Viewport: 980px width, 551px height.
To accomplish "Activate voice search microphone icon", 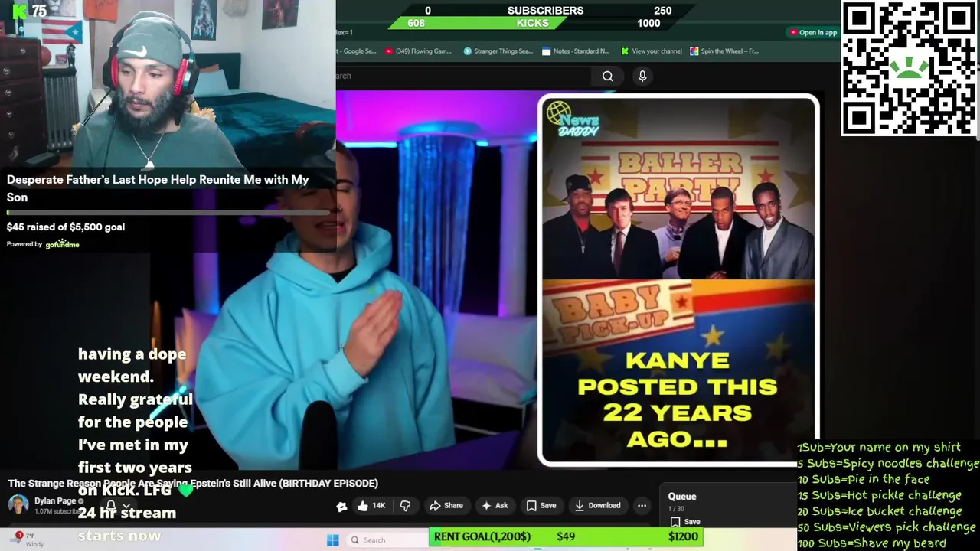I will pyautogui.click(x=642, y=76).
